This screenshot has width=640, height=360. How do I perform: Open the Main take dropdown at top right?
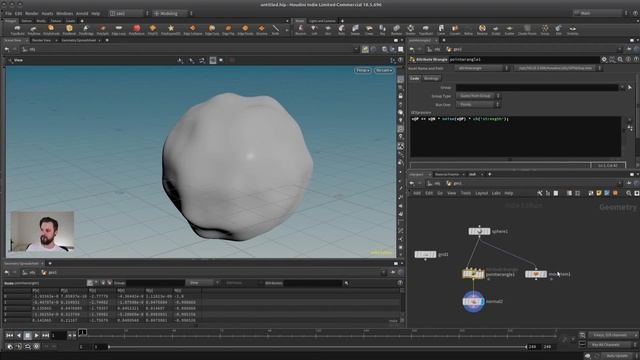click(x=600, y=13)
